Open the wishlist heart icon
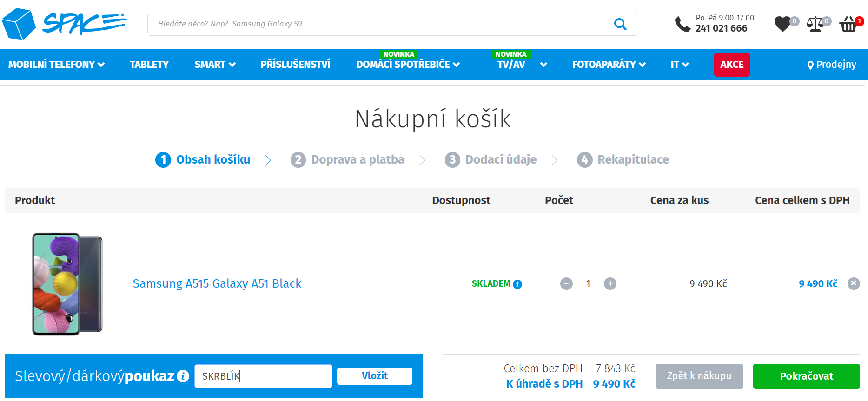This screenshot has height=401, width=868. click(x=783, y=24)
